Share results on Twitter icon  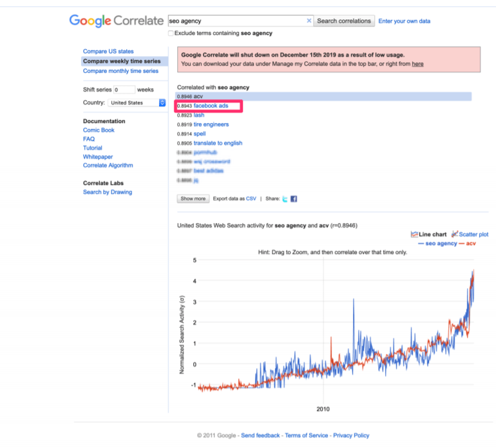tap(285, 199)
